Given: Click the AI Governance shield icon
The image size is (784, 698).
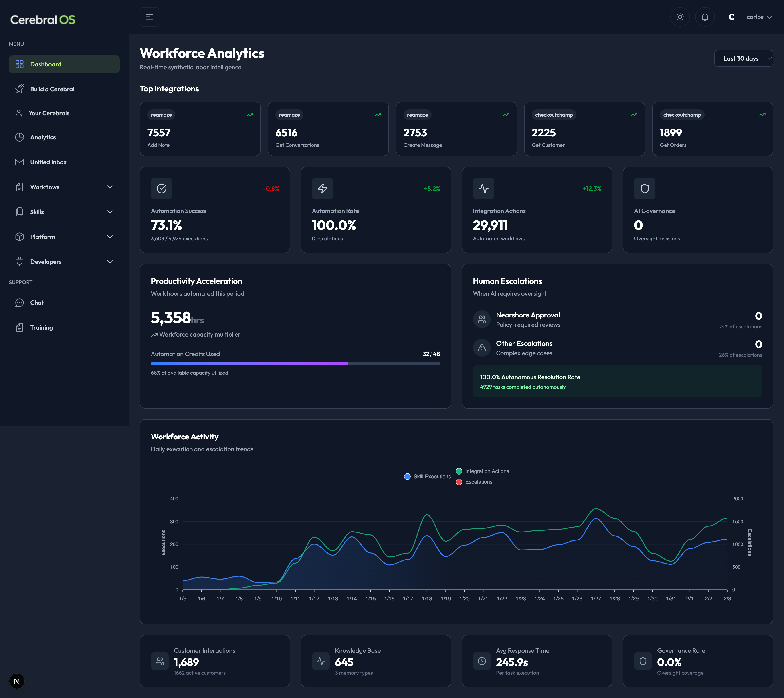Looking at the screenshot, I should coord(644,188).
